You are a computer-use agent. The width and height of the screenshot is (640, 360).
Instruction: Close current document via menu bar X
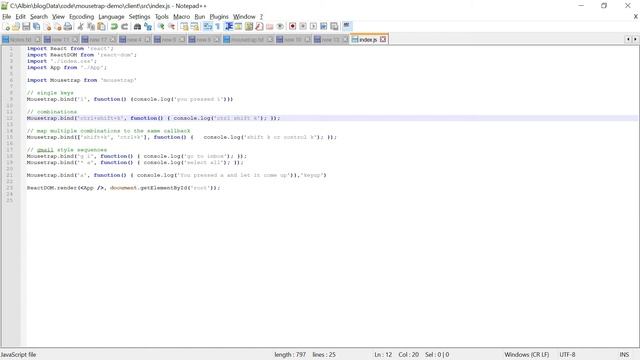(x=636, y=17)
